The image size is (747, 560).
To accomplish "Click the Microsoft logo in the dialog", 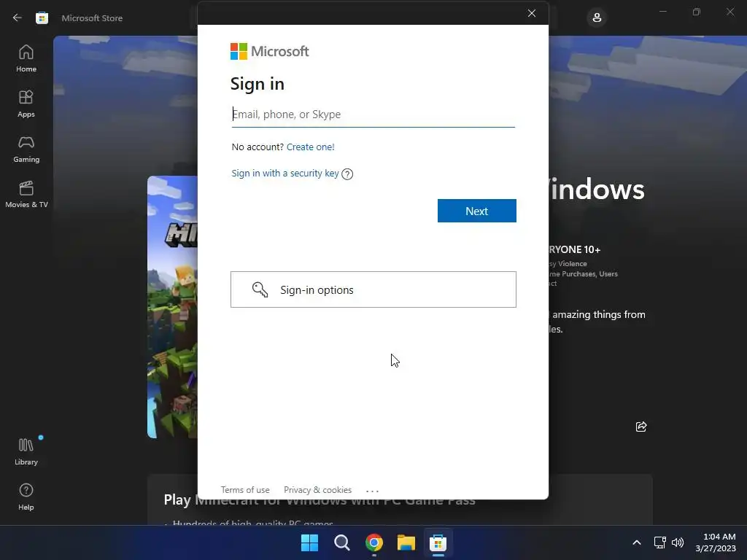I will (270, 52).
